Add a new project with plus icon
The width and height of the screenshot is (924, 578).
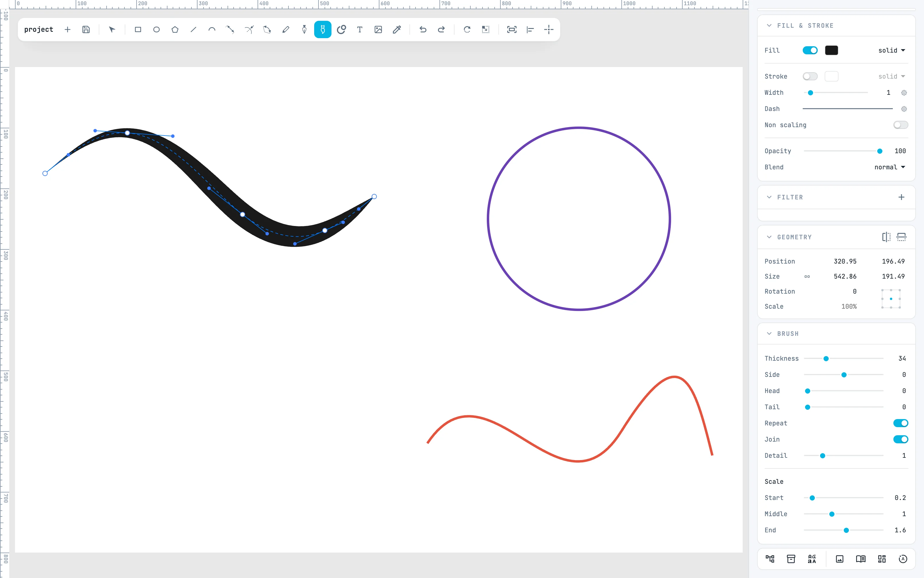coord(68,29)
